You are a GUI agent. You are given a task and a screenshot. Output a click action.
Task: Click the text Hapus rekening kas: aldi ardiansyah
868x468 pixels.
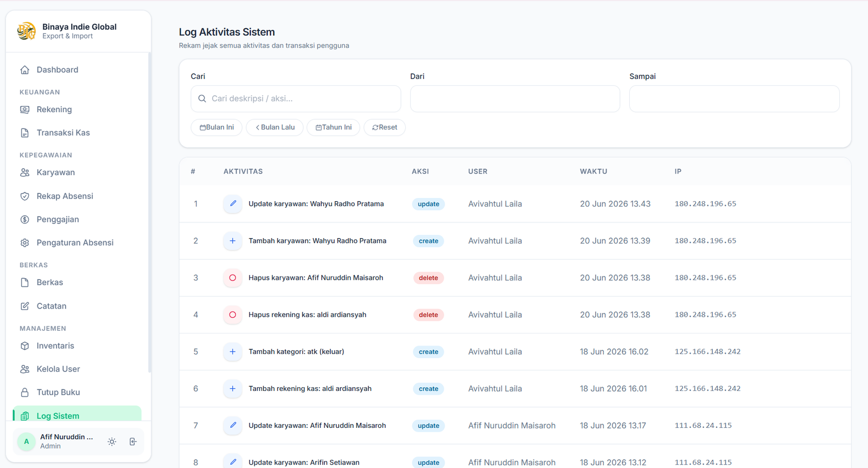pos(307,315)
